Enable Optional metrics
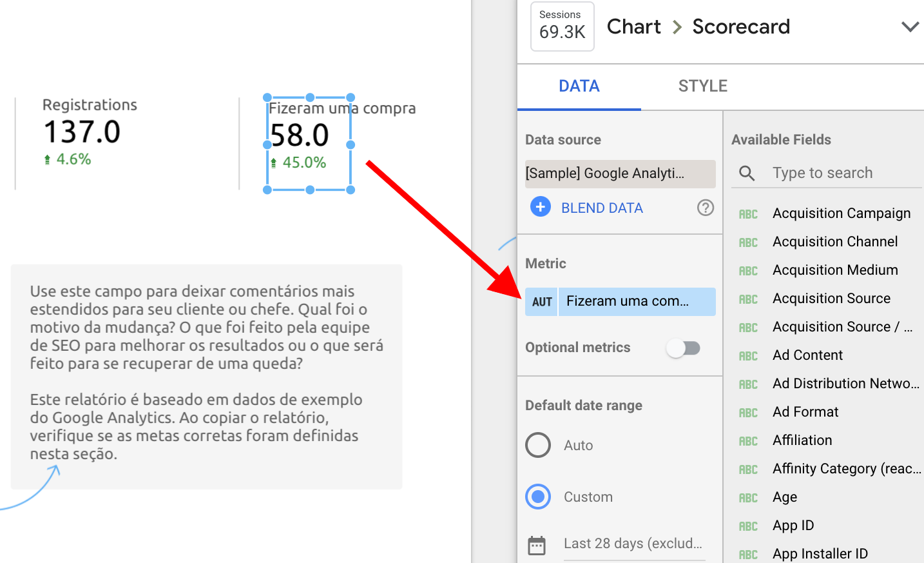This screenshot has height=563, width=924. pos(684,348)
